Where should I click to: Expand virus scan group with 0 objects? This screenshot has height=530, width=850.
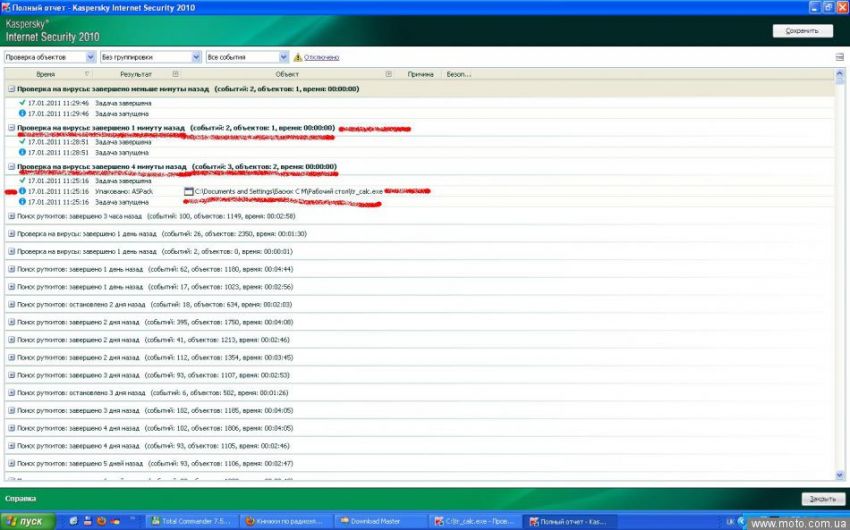(x=11, y=251)
